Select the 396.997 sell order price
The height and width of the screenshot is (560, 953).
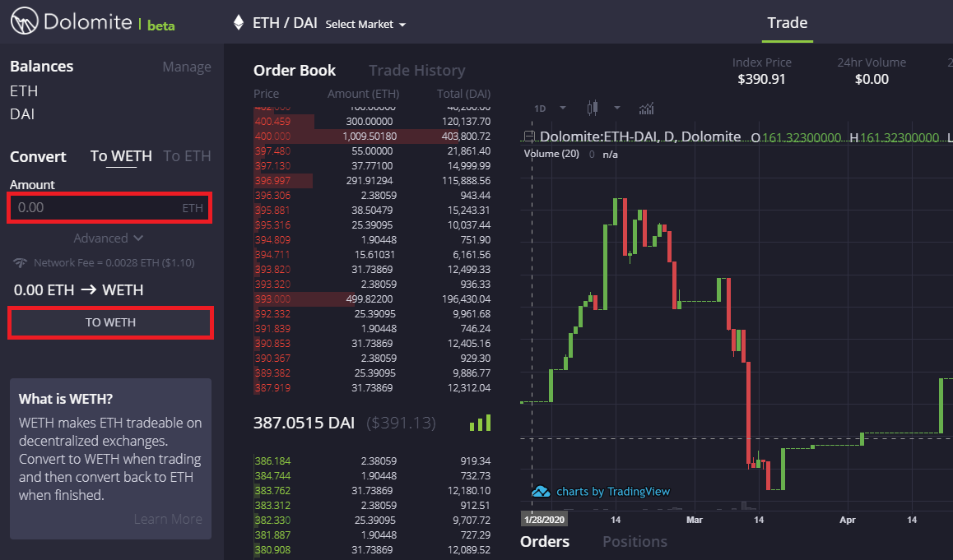coord(272,180)
